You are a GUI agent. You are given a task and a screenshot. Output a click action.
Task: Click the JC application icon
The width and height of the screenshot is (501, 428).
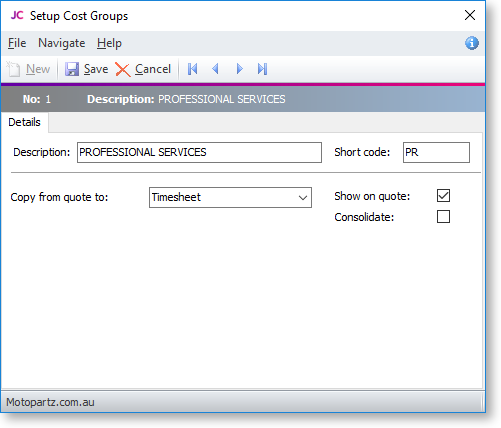(17, 15)
